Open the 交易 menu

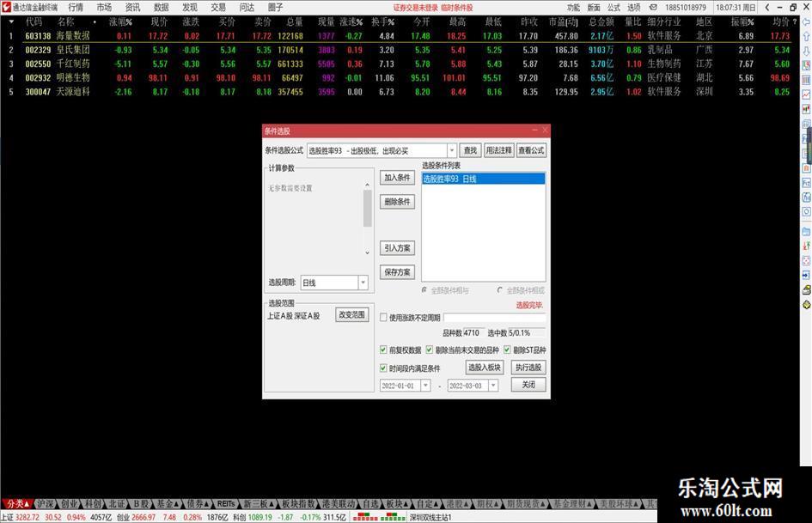pos(218,7)
